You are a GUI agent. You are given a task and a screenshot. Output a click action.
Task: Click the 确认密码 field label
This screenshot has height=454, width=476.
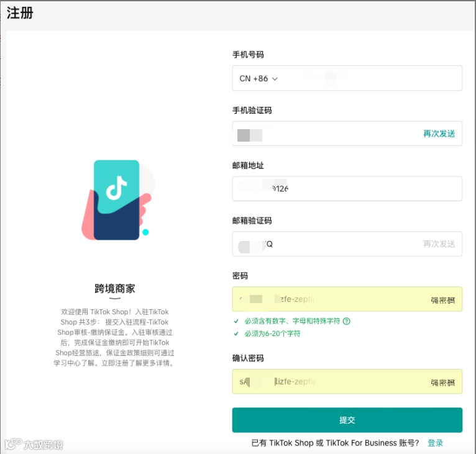[x=248, y=358]
